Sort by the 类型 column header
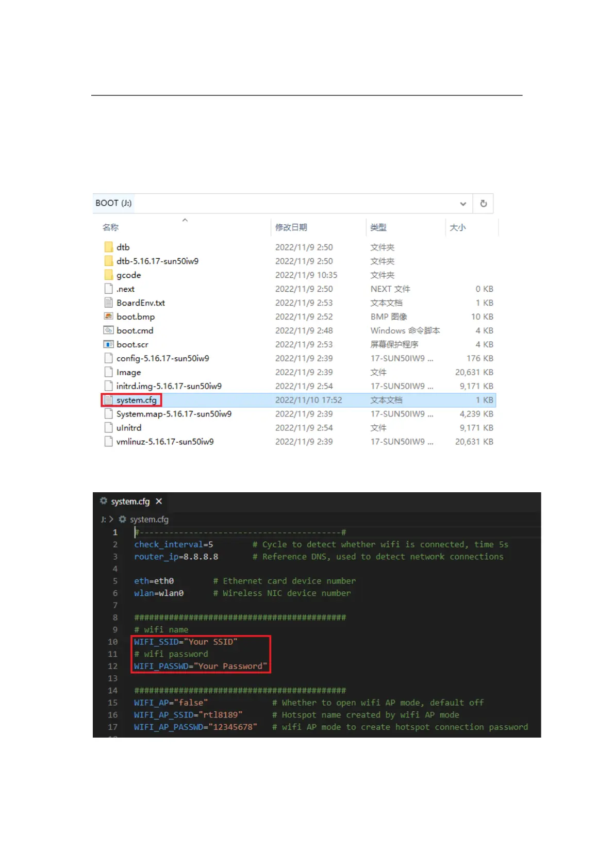614x868 pixels. tap(378, 227)
